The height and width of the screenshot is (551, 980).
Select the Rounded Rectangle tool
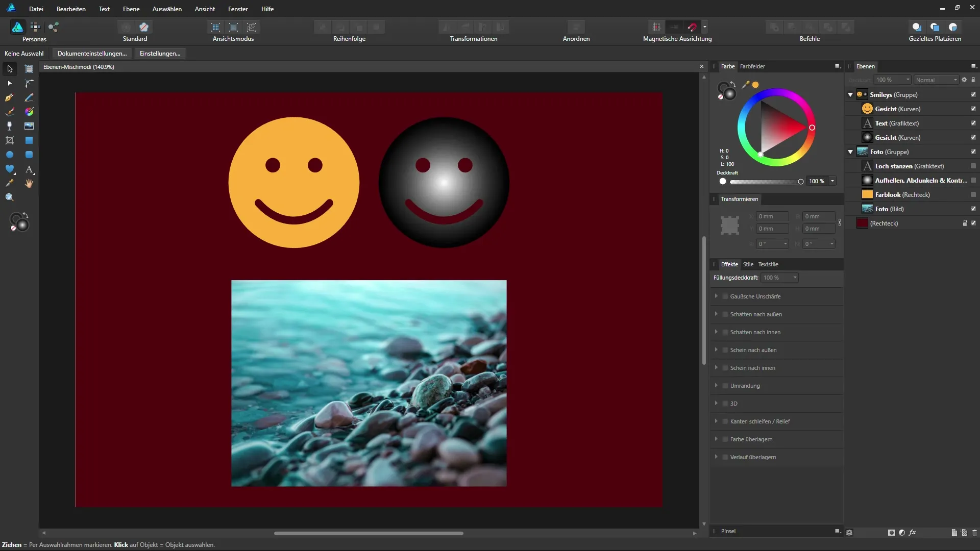point(29,155)
